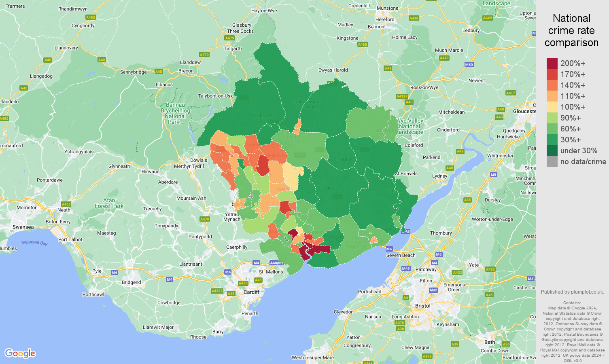
Task: Click the M32 road shield near Bristol
Action: (x=433, y=290)
